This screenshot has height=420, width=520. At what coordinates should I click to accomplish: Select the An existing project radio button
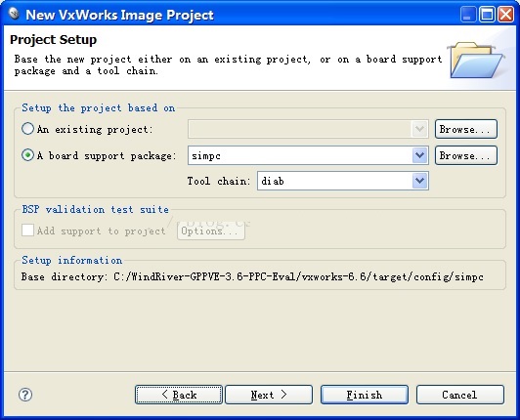tap(27, 129)
